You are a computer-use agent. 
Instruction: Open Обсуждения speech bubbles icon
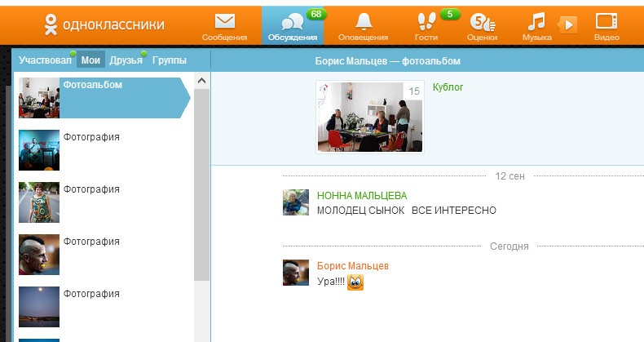coord(293,21)
